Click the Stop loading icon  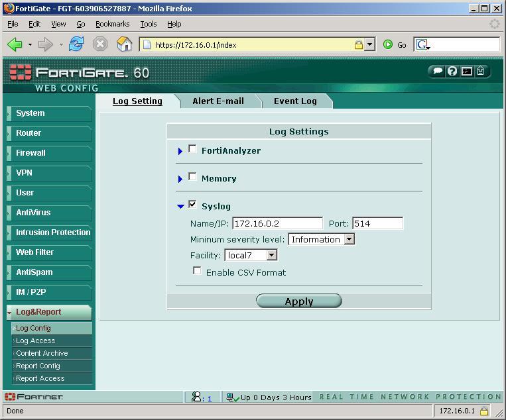pyautogui.click(x=100, y=44)
